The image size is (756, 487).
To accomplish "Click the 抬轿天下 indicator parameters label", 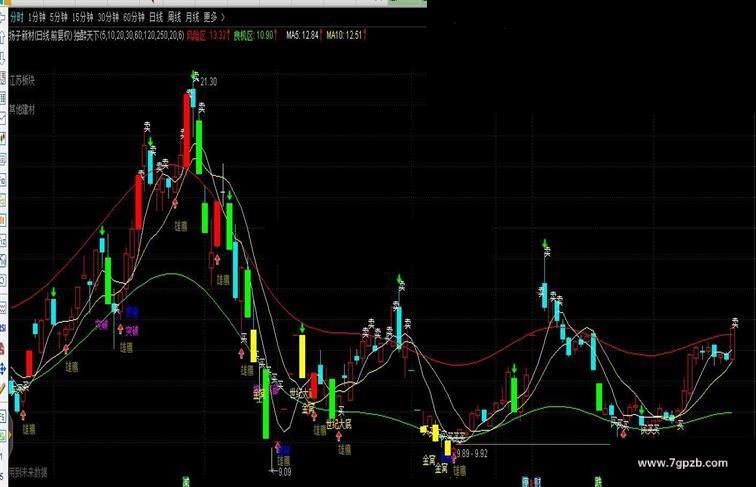I will (129, 35).
